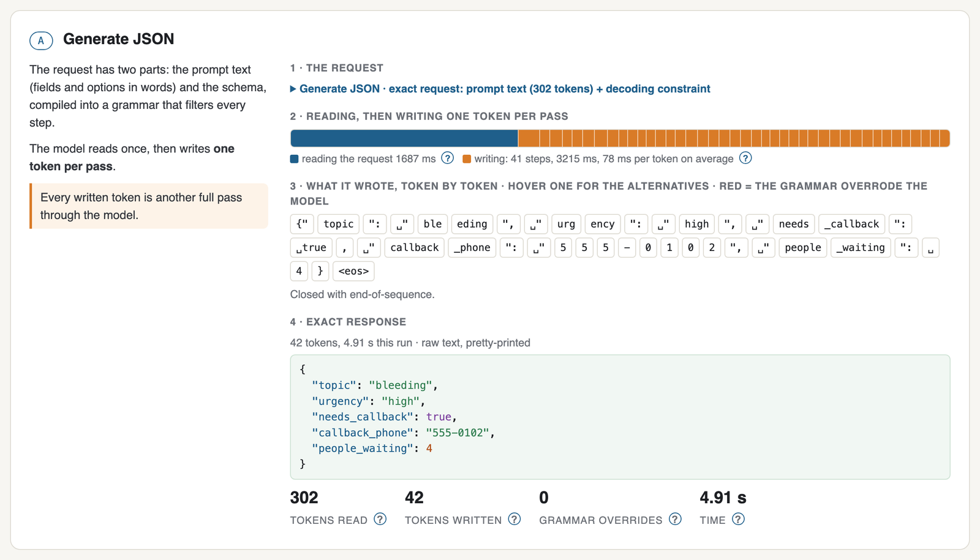Select the 'ble' token chip

click(432, 224)
